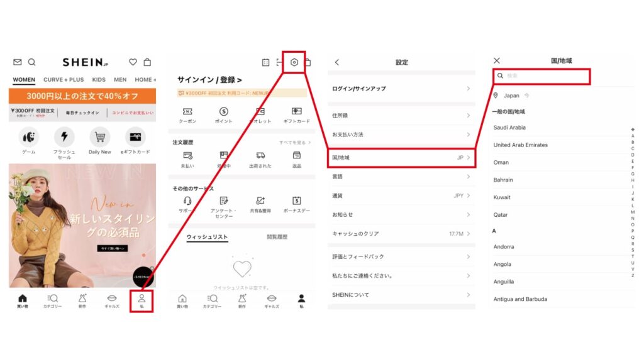This screenshot has height=362, width=644.
Task: Open the 評価とフィードバック row
Action: coord(401,256)
